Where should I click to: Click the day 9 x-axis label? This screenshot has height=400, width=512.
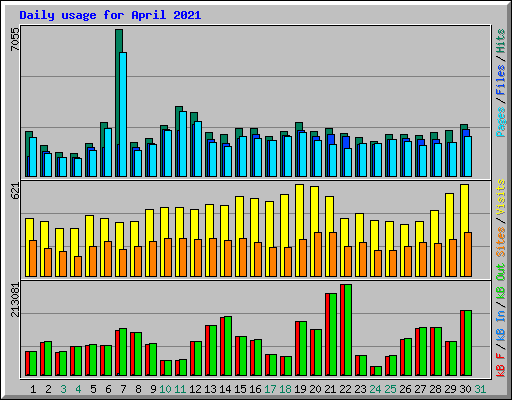(153, 389)
